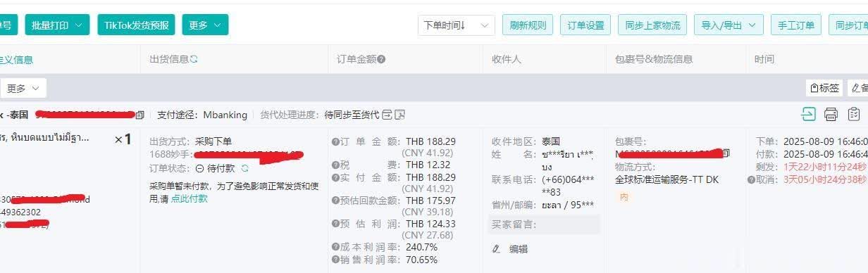Click the teal export icon in the order row
868x273 pixels.
pos(808,114)
